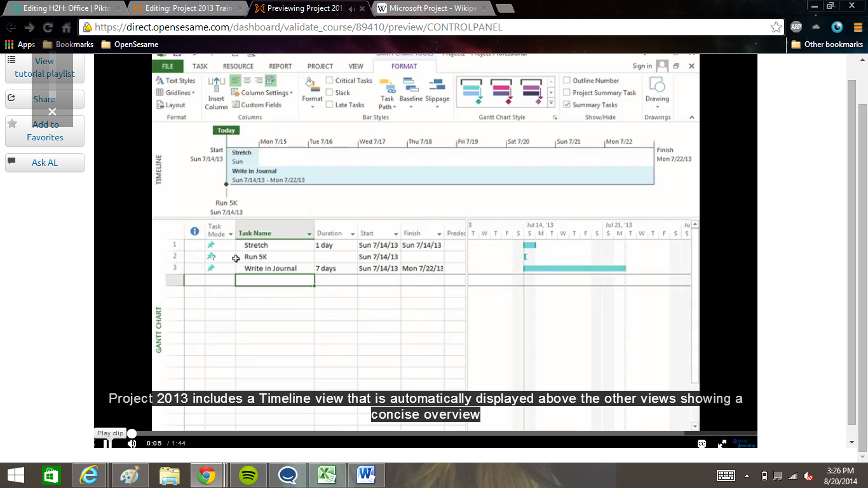
Task: Open Duration column filter arrow
Action: (353, 234)
